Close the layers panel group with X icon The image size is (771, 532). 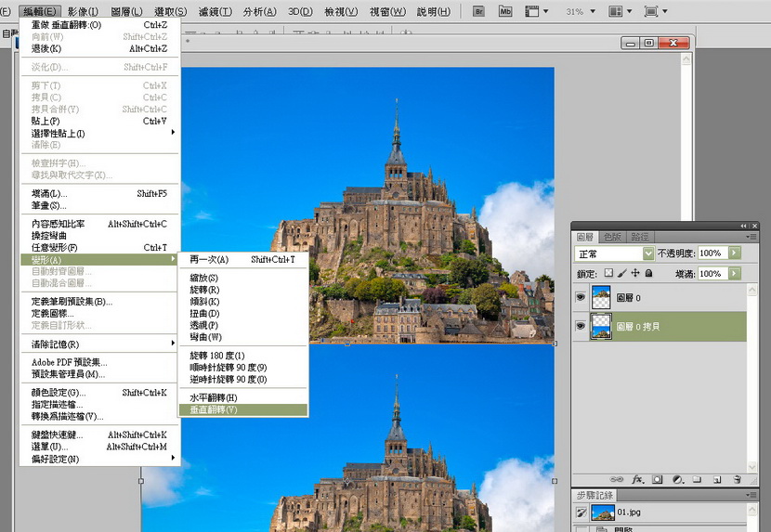755,226
